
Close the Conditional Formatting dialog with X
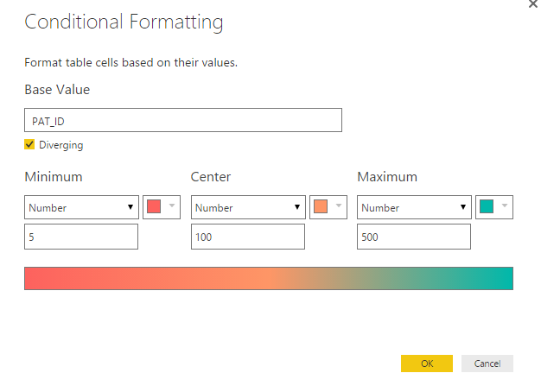tap(534, 3)
